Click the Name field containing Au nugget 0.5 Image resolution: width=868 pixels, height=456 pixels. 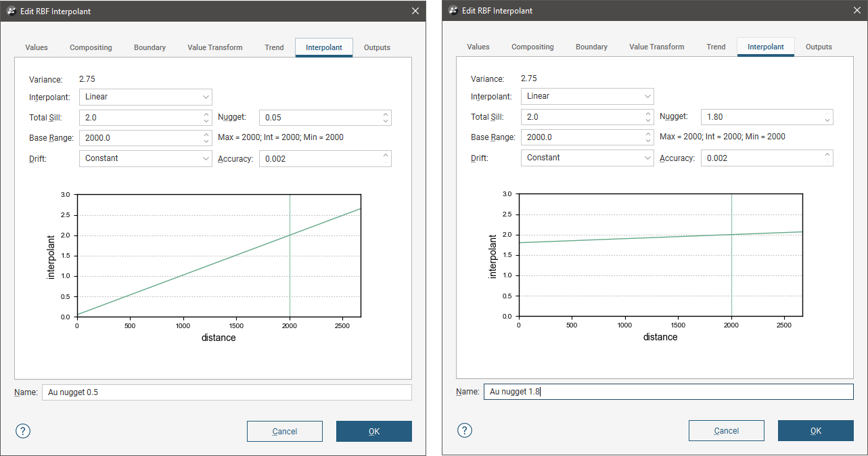226,392
